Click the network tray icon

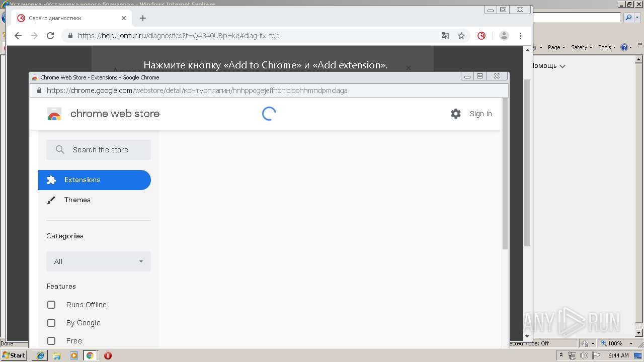572,355
